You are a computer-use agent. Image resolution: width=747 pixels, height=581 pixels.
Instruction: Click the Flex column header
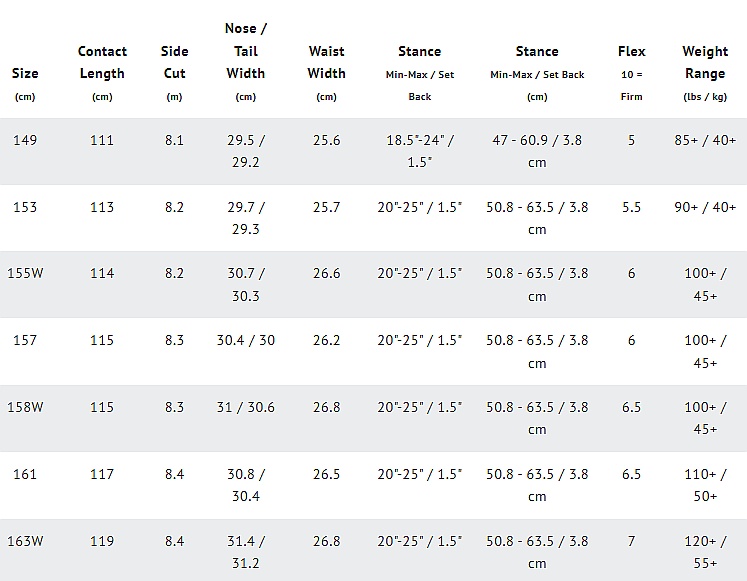[631, 51]
